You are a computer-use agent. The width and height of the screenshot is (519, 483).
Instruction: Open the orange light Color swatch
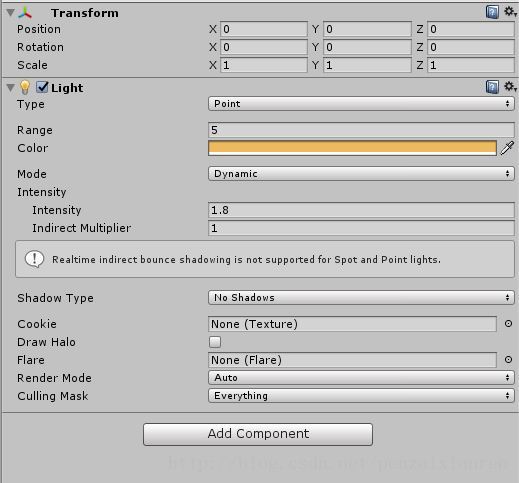pyautogui.click(x=352, y=148)
